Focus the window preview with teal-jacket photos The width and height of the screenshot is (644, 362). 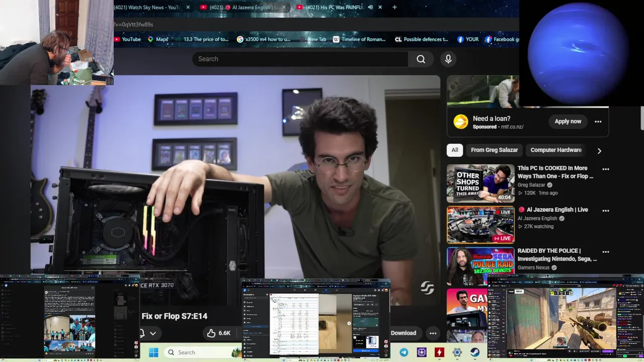[70, 318]
